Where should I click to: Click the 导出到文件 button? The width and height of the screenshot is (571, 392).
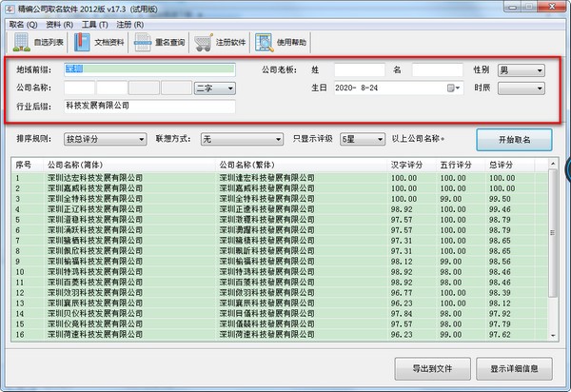[x=432, y=369]
